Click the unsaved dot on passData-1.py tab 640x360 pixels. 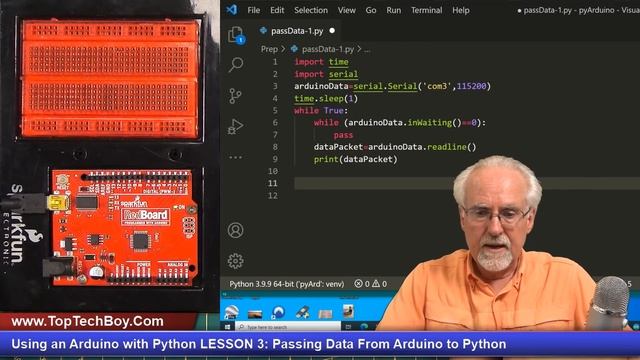(332, 31)
